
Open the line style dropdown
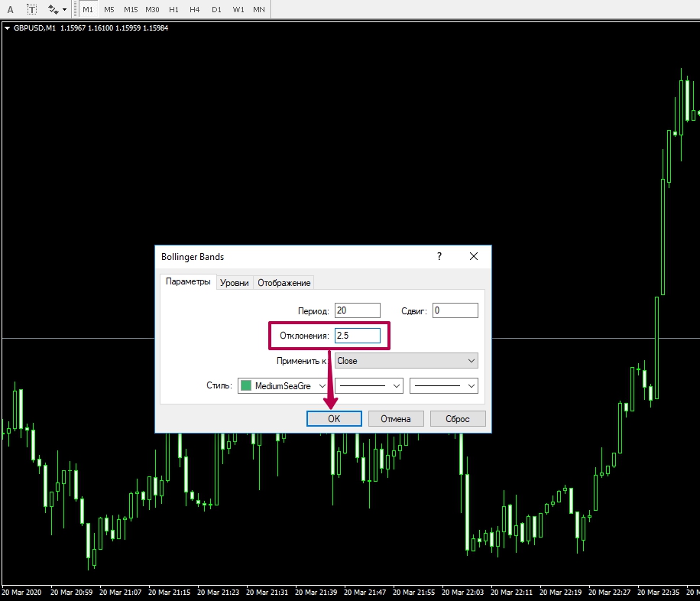coord(369,386)
